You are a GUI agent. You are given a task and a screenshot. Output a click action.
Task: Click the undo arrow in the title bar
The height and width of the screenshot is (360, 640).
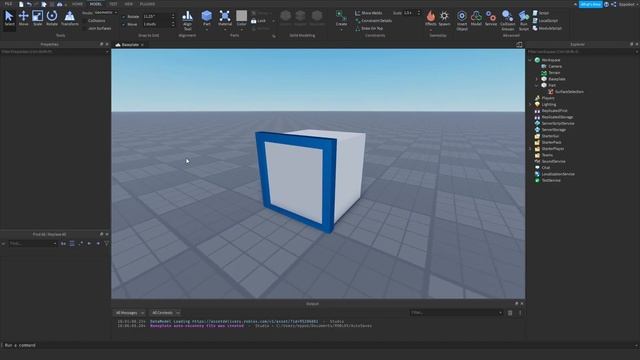pyautogui.click(x=29, y=4)
